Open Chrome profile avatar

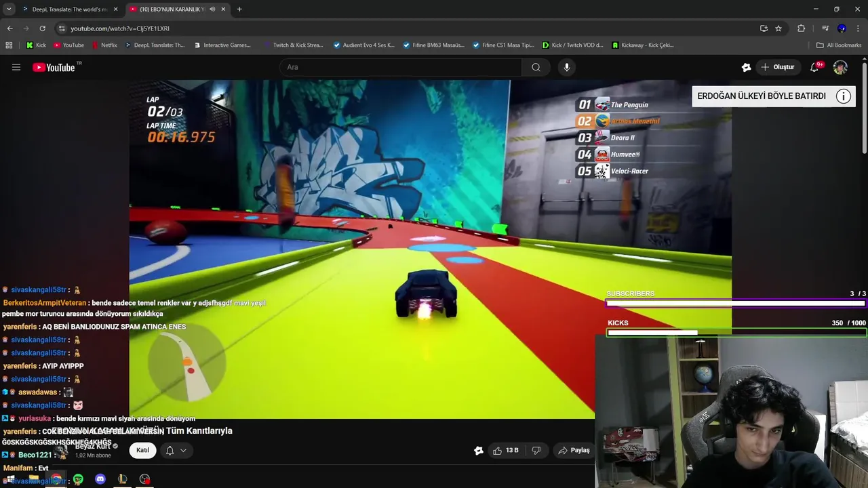tap(842, 28)
